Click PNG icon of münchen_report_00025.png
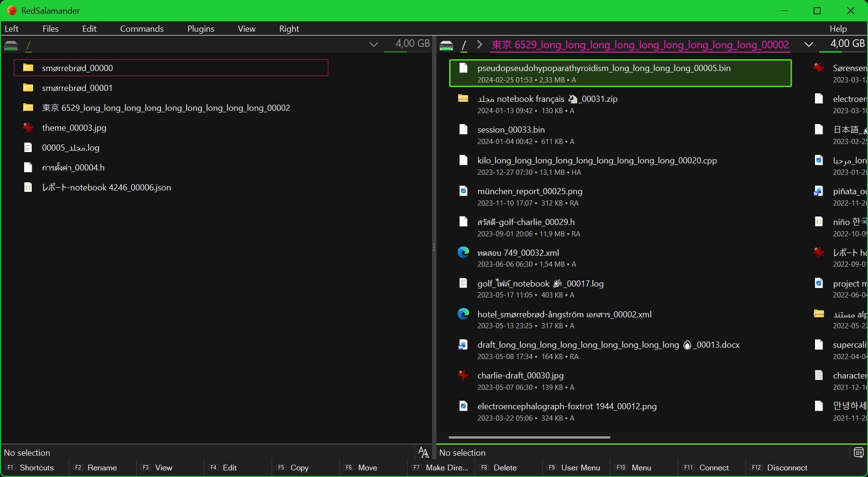Image resolution: width=868 pixels, height=477 pixels. pyautogui.click(x=463, y=191)
